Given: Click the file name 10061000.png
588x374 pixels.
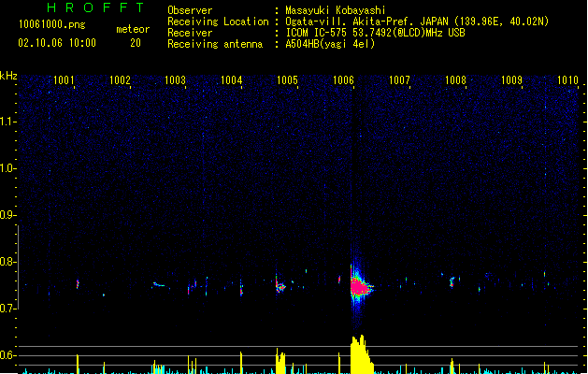Looking at the screenshot, I should pyautogui.click(x=52, y=24).
